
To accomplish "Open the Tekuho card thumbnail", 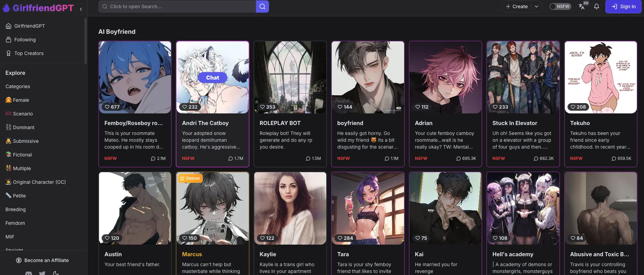I will [601, 77].
